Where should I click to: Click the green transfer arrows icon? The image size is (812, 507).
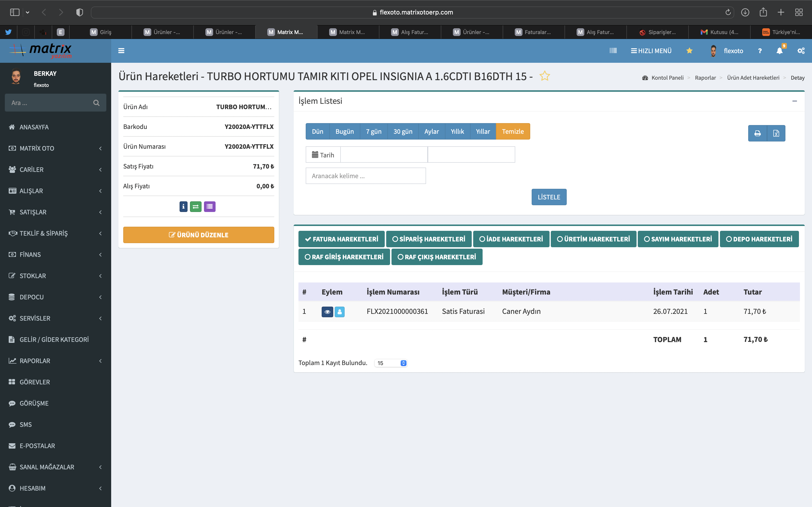tap(196, 207)
